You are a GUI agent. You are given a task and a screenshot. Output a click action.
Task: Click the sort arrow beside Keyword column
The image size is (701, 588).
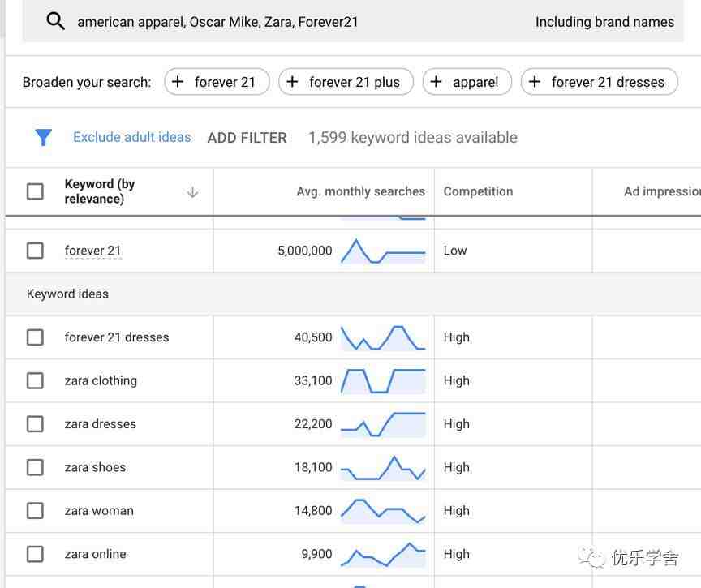point(192,192)
